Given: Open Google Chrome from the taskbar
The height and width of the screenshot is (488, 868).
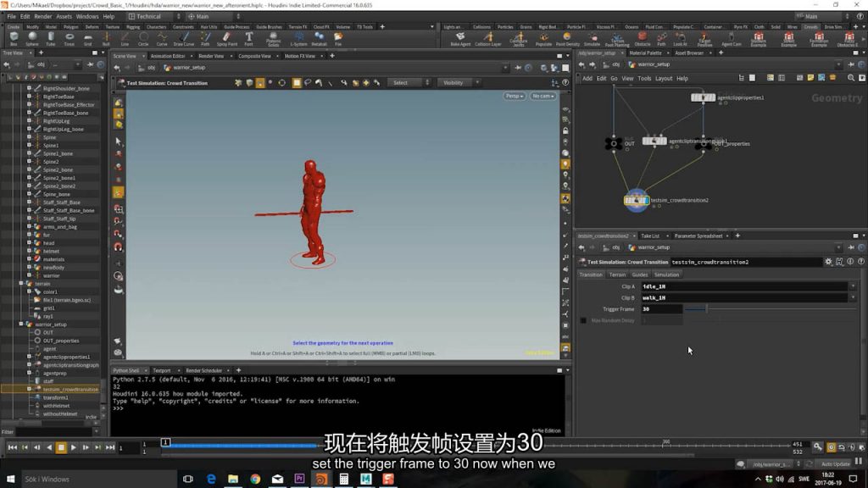Looking at the screenshot, I should [x=255, y=479].
